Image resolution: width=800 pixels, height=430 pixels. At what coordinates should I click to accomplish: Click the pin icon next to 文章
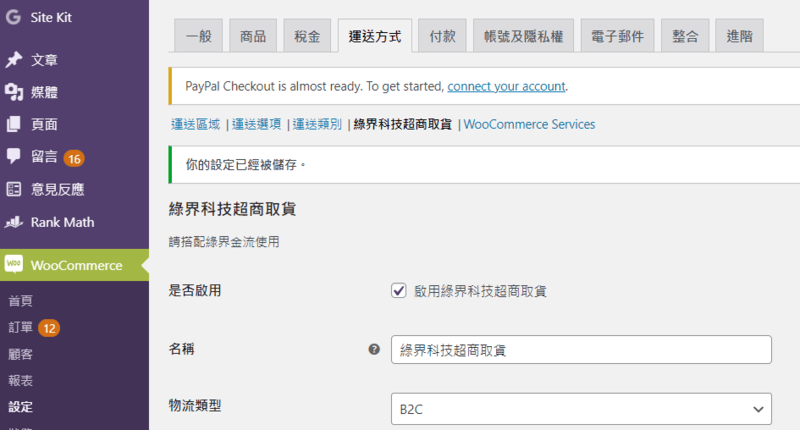click(x=14, y=59)
